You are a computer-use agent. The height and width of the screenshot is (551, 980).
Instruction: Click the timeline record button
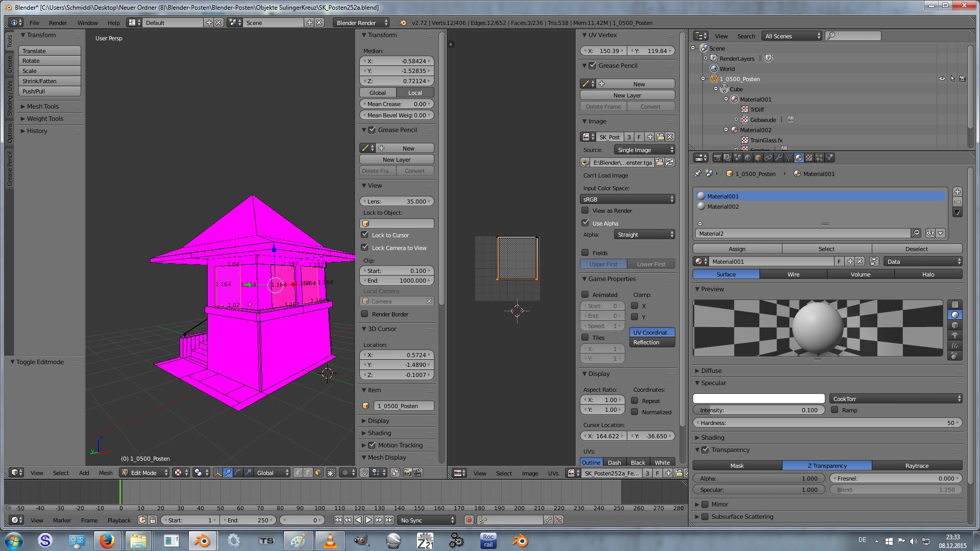pyautogui.click(x=469, y=520)
